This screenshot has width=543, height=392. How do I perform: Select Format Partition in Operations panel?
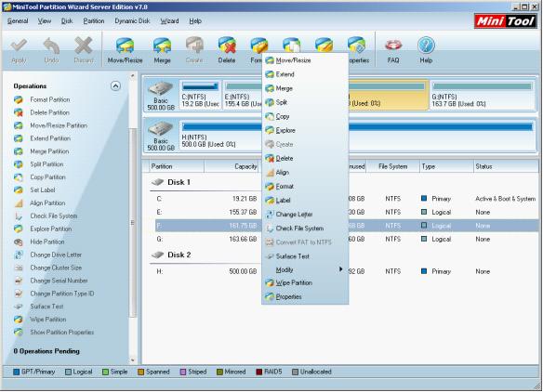pos(50,99)
